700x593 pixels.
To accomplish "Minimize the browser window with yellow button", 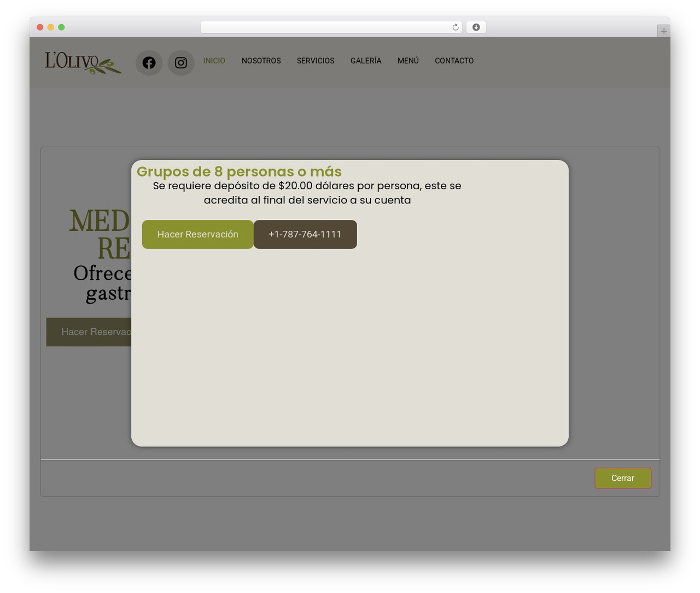I will pos(51,27).
